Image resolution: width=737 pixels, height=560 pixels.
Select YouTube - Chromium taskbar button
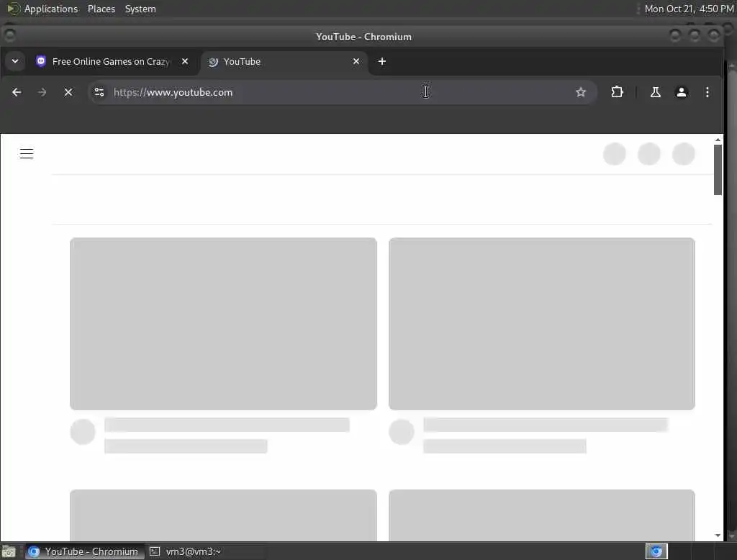click(85, 551)
